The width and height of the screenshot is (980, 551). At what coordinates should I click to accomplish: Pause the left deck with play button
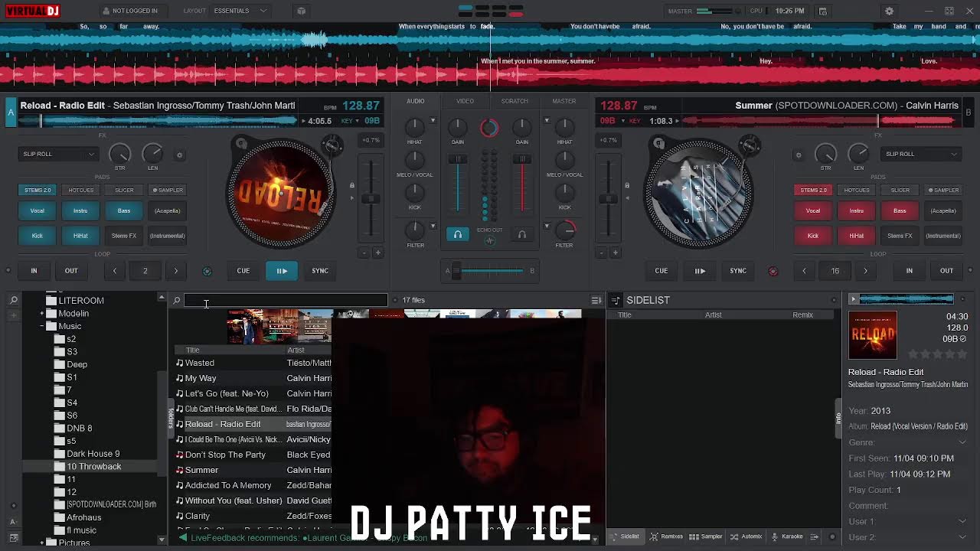pos(282,271)
